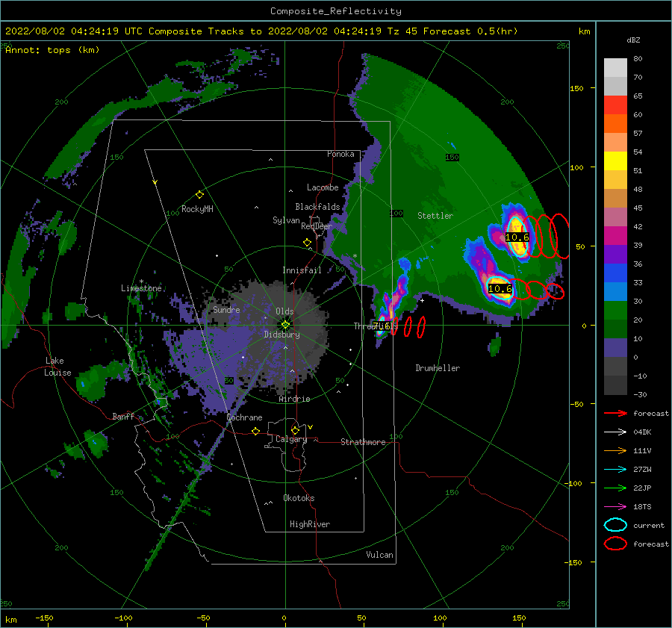Click the upper 10.6 storm top label
The width and height of the screenshot is (672, 628).
point(517,237)
